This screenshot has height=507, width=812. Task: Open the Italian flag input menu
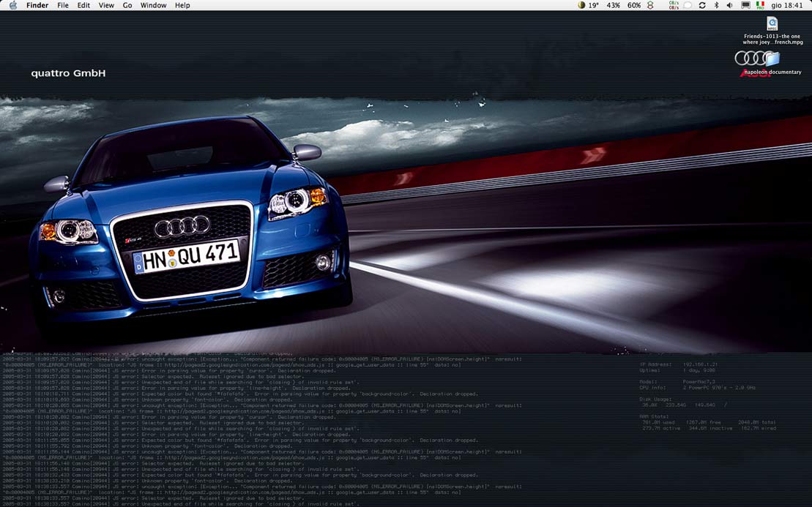pyautogui.click(x=761, y=5)
